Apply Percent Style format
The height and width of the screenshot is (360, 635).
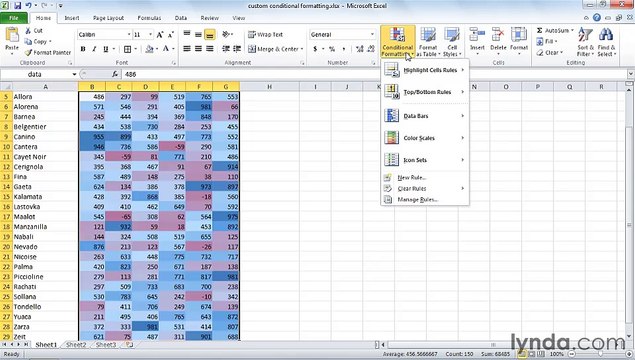[x=332, y=49]
